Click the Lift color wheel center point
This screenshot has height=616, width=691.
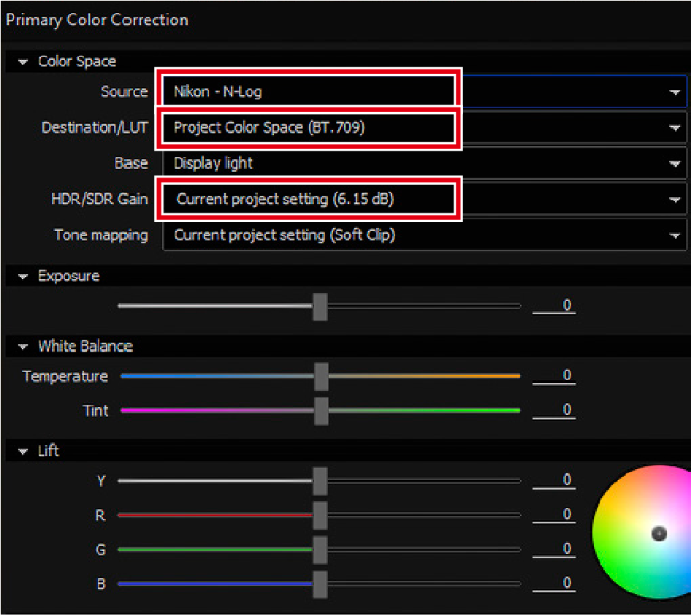(x=659, y=533)
